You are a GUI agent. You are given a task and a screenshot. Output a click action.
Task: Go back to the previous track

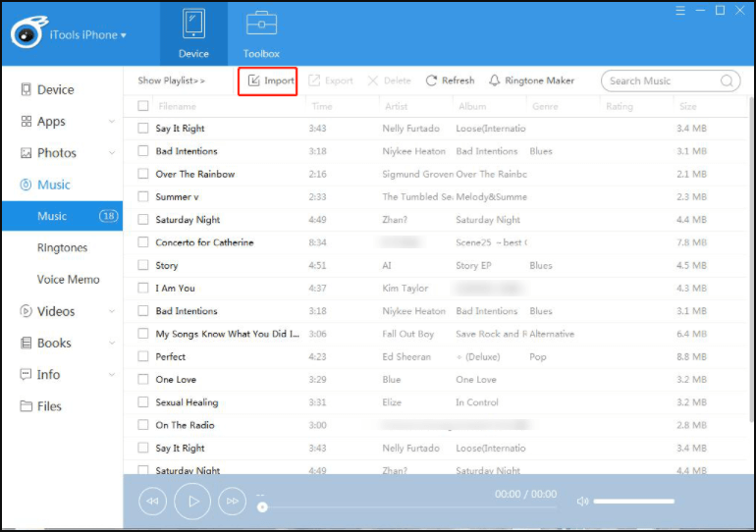point(151,502)
